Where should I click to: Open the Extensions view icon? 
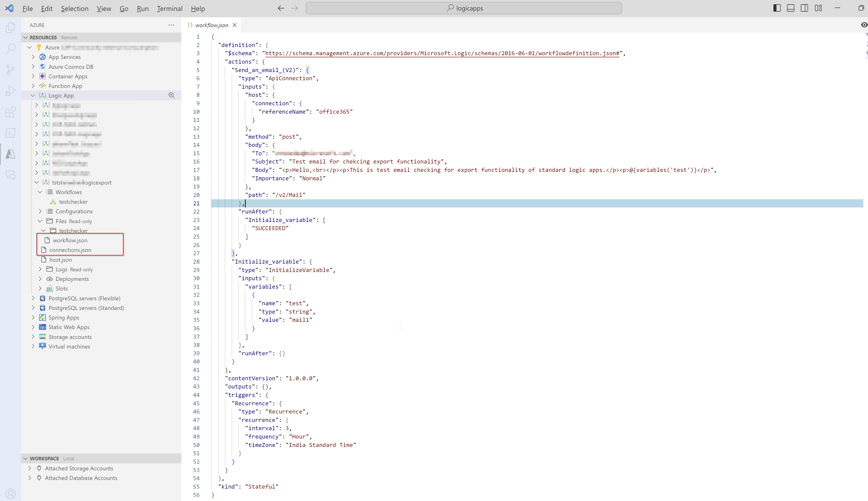tap(10, 112)
